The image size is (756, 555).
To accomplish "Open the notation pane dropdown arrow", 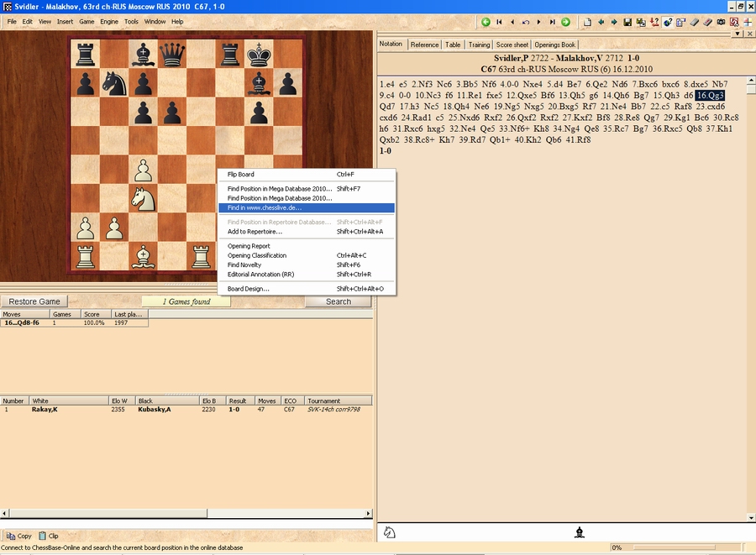I will click(738, 34).
